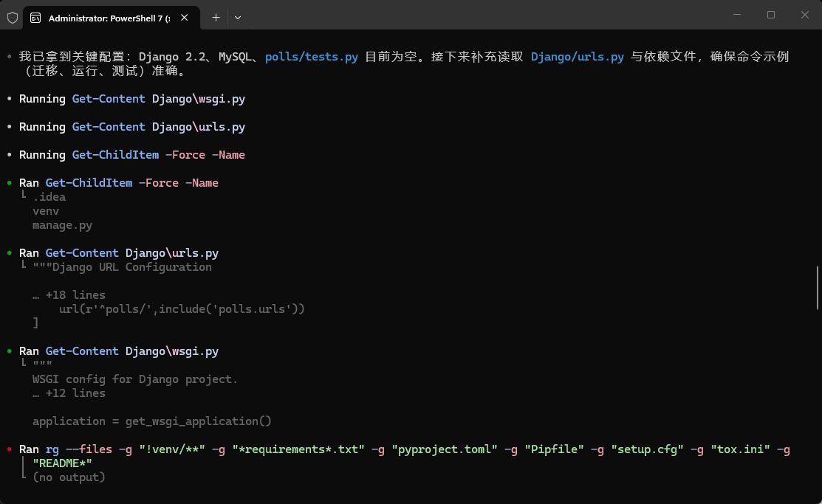Click the manage.py output entry
This screenshot has height=504, width=822.
click(62, 225)
